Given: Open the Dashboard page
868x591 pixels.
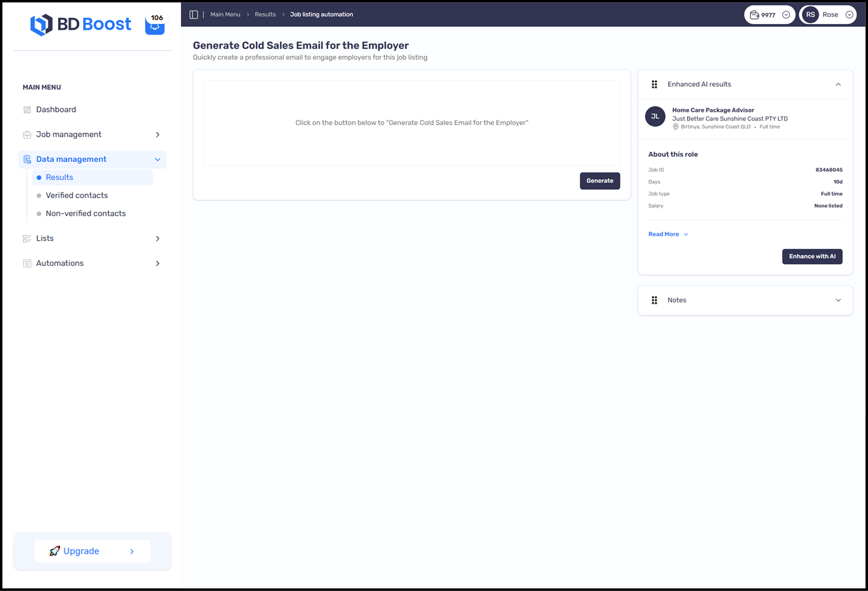Looking at the screenshot, I should [x=56, y=110].
